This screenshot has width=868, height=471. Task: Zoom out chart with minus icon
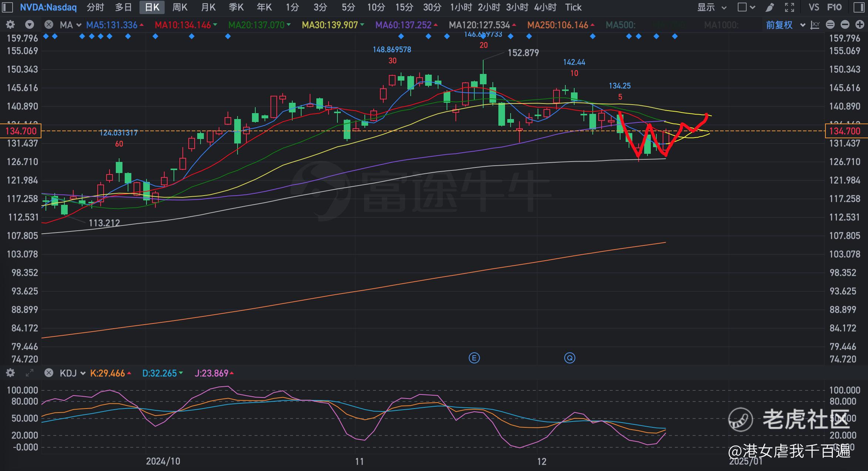click(845, 25)
